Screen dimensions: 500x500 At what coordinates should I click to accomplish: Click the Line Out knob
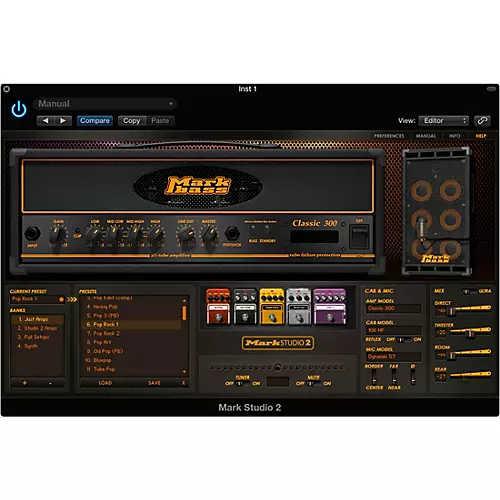pyautogui.click(x=186, y=235)
